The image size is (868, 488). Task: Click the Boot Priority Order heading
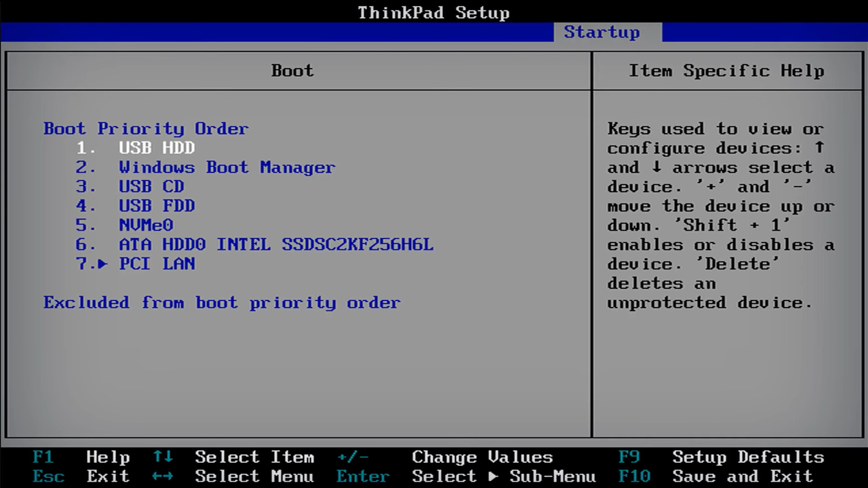pos(146,129)
